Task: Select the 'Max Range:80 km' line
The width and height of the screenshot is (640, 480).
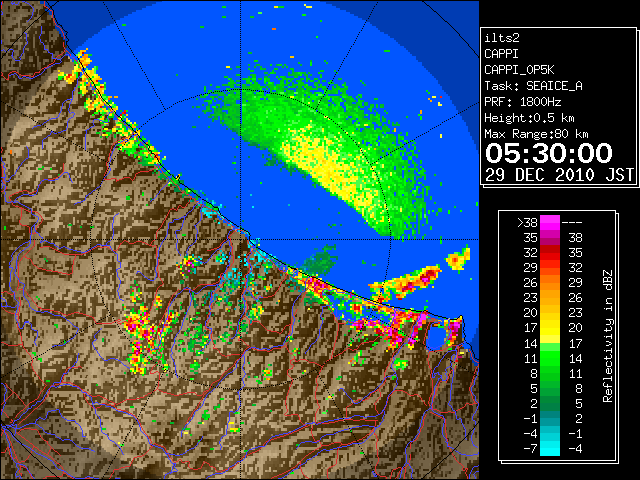Action: (536, 134)
